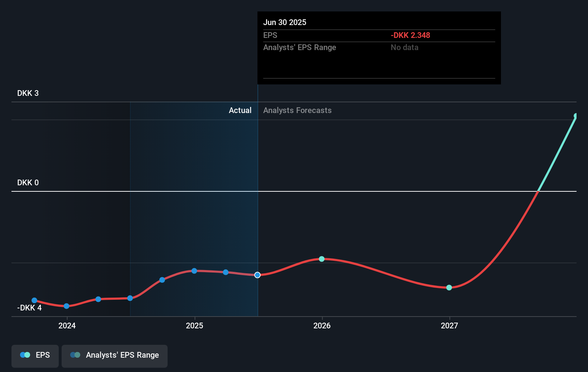Toggle Analysts' EPS Range visibility

(115, 356)
